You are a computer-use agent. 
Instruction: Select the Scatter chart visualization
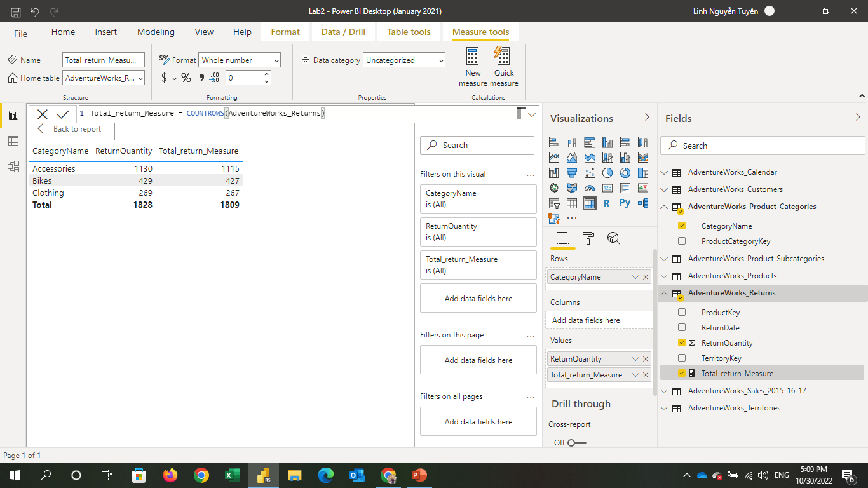(x=590, y=172)
